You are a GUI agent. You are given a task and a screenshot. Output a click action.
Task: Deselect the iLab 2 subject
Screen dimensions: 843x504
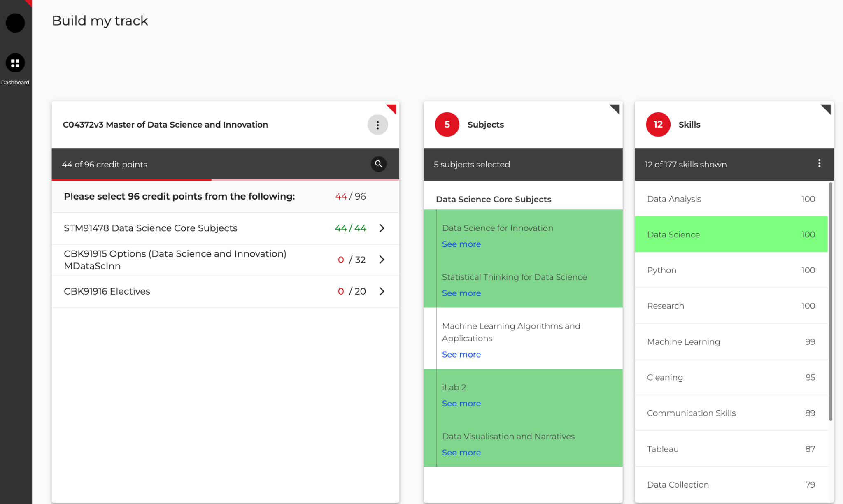[x=454, y=387]
